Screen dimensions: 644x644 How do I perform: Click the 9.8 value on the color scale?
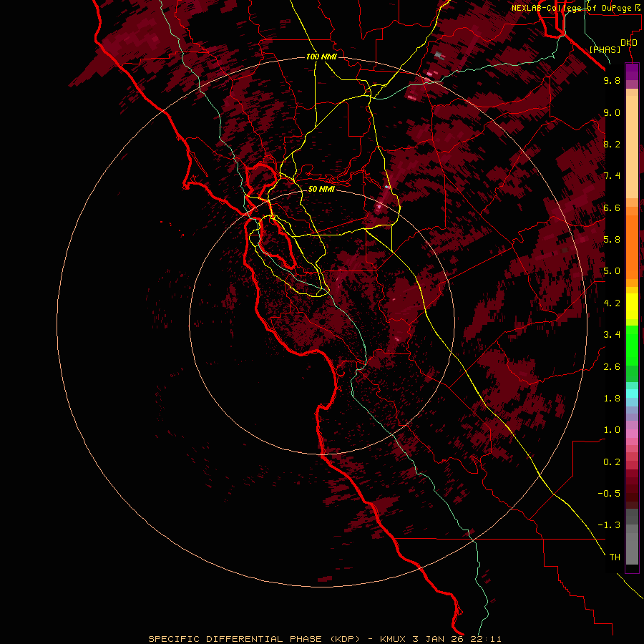tap(612, 80)
